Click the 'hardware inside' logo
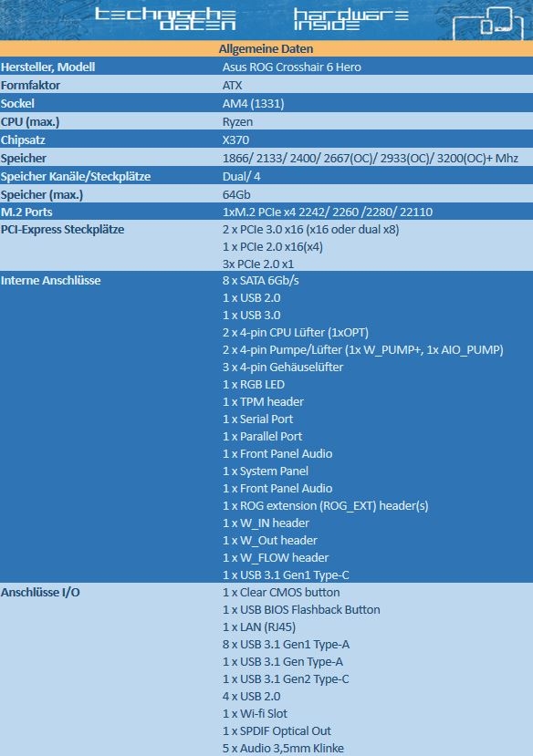533x756 pixels. point(350,19)
